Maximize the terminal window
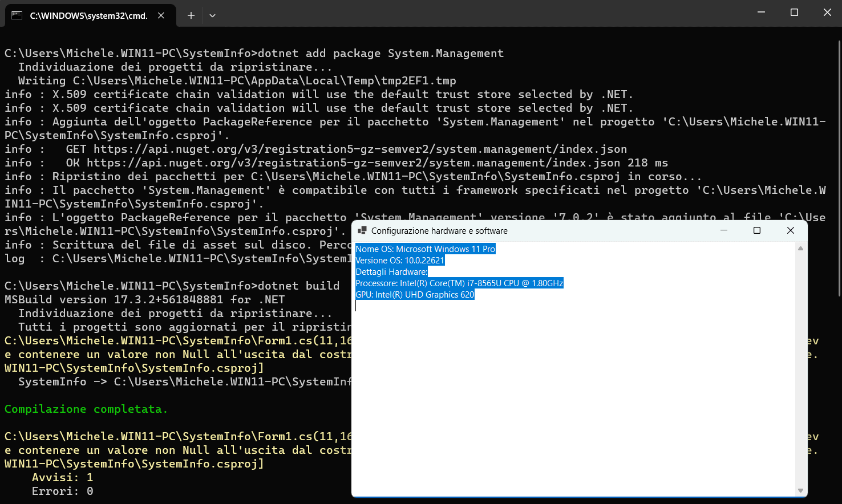The image size is (842, 504). (x=794, y=13)
